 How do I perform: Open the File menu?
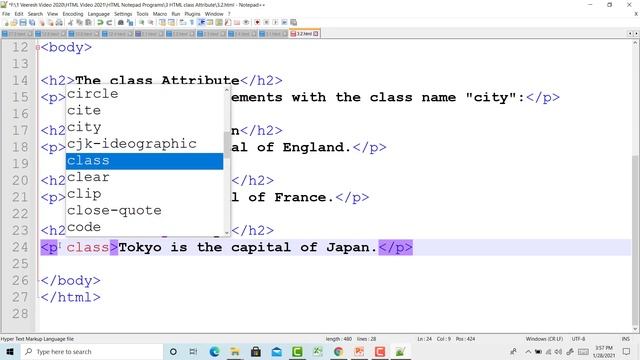pos(6,14)
